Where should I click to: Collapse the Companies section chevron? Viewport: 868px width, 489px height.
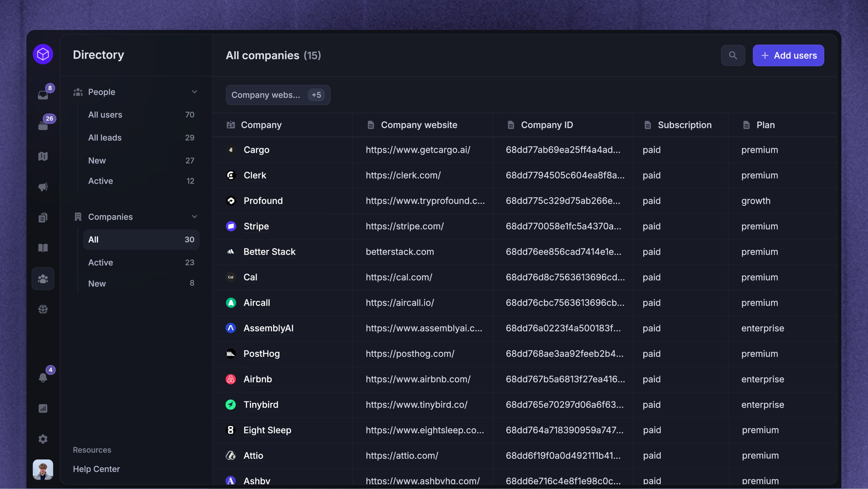[194, 217]
